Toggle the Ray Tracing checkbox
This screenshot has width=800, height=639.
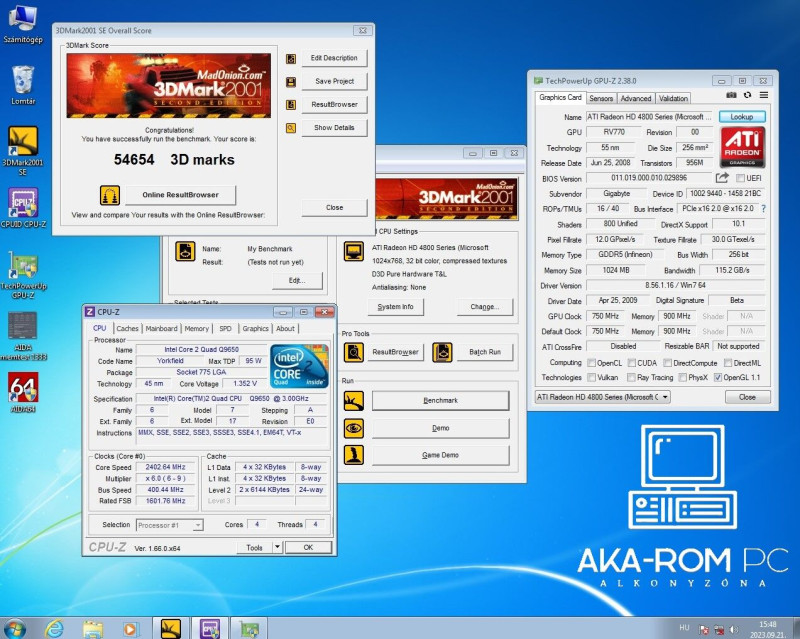pos(631,378)
